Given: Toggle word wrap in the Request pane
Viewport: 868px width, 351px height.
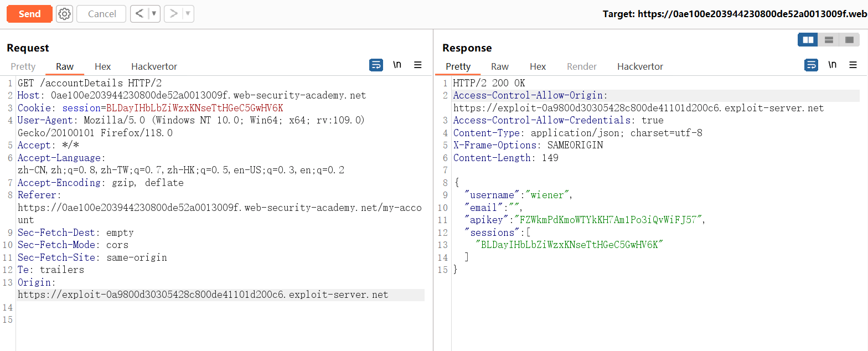Looking at the screenshot, I should coord(376,65).
